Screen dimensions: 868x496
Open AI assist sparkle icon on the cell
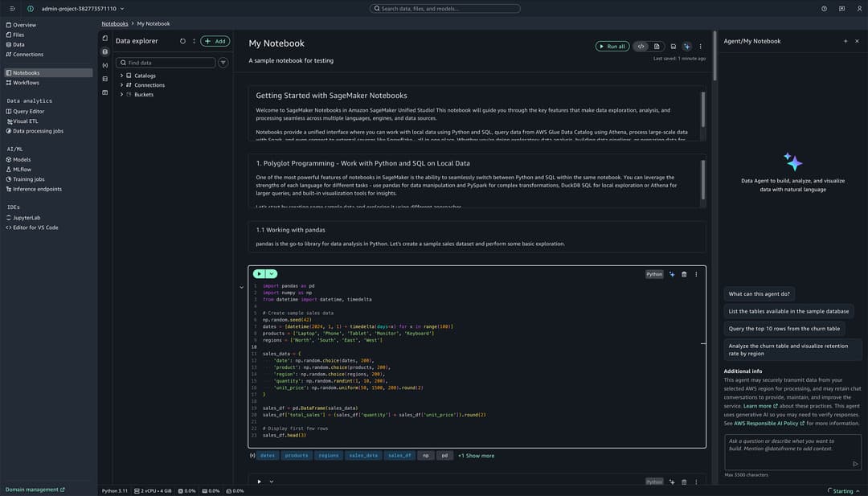pyautogui.click(x=672, y=273)
